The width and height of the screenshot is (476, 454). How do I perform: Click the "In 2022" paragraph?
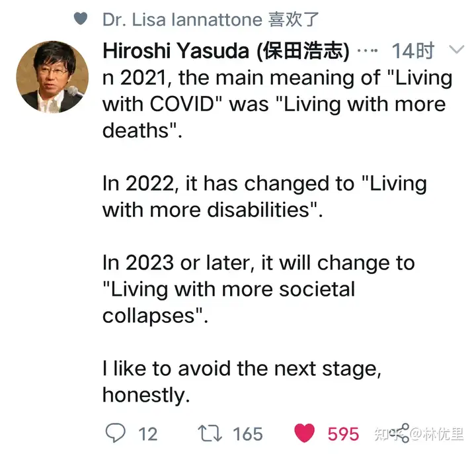(x=264, y=197)
